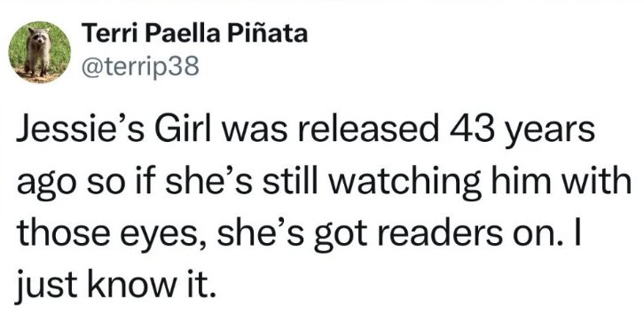
Task: Open Terri Paella Piñata's profile name
Action: coord(194,34)
